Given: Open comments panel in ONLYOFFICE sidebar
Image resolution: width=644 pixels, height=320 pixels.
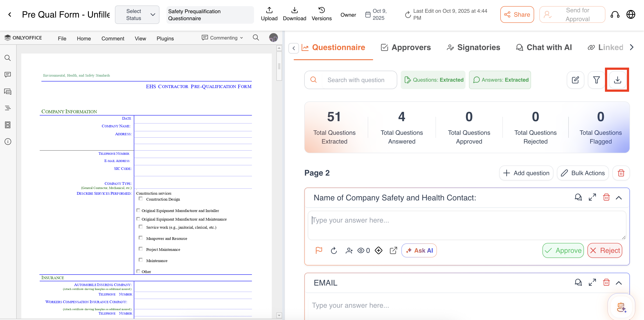Looking at the screenshot, I should pos(8,75).
